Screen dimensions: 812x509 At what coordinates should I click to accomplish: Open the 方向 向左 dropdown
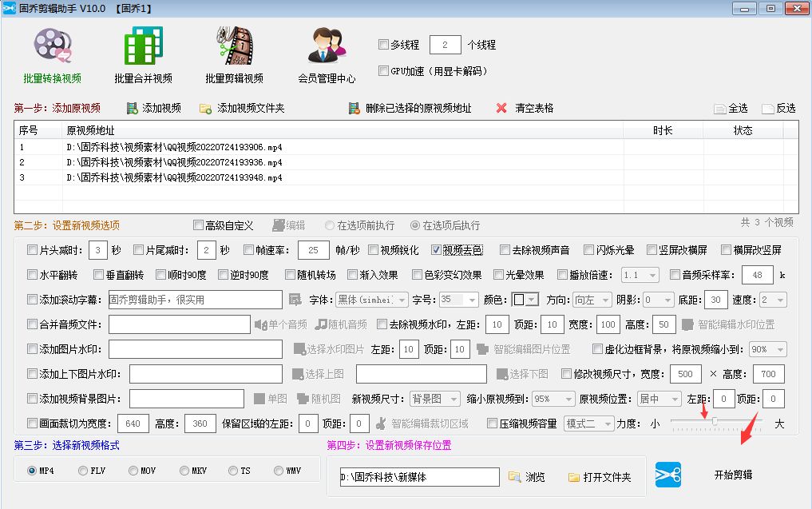point(592,300)
